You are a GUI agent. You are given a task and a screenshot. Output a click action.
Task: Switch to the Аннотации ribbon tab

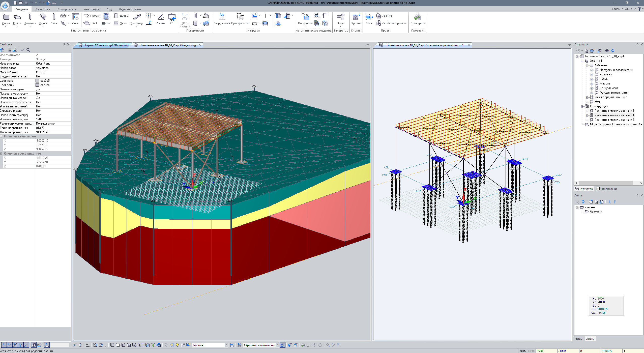click(x=92, y=9)
